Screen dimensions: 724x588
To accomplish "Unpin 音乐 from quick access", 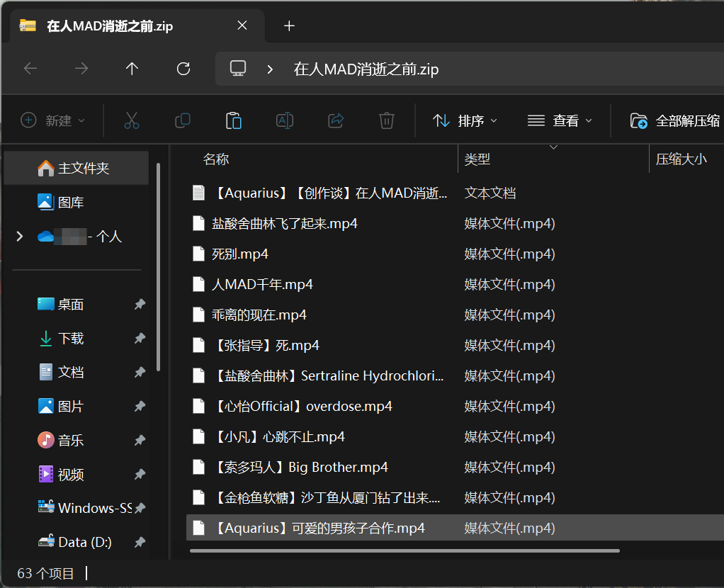I will pyautogui.click(x=140, y=441).
